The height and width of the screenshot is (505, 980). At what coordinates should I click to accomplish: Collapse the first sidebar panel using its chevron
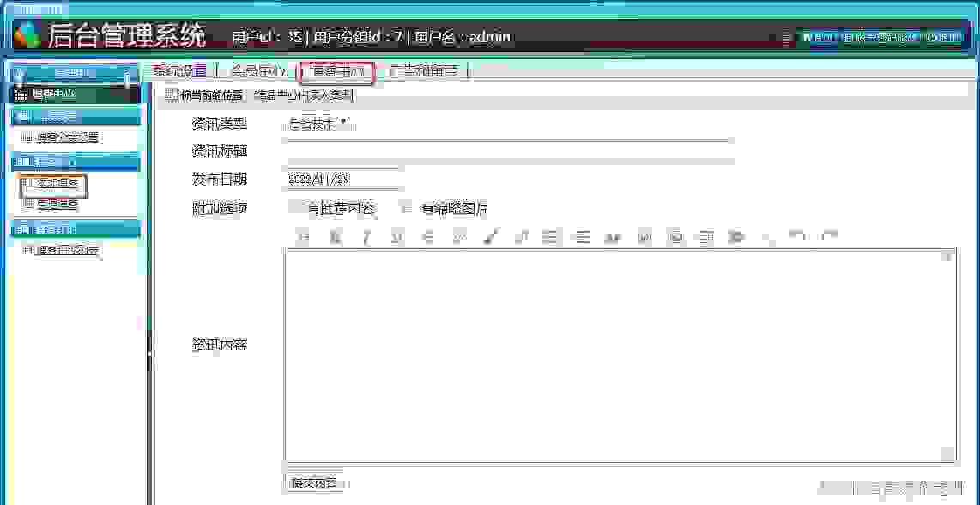click(x=127, y=73)
